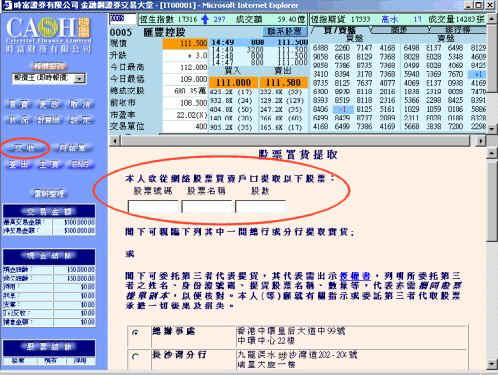Click the stock code box above 0005

tap(123, 19)
